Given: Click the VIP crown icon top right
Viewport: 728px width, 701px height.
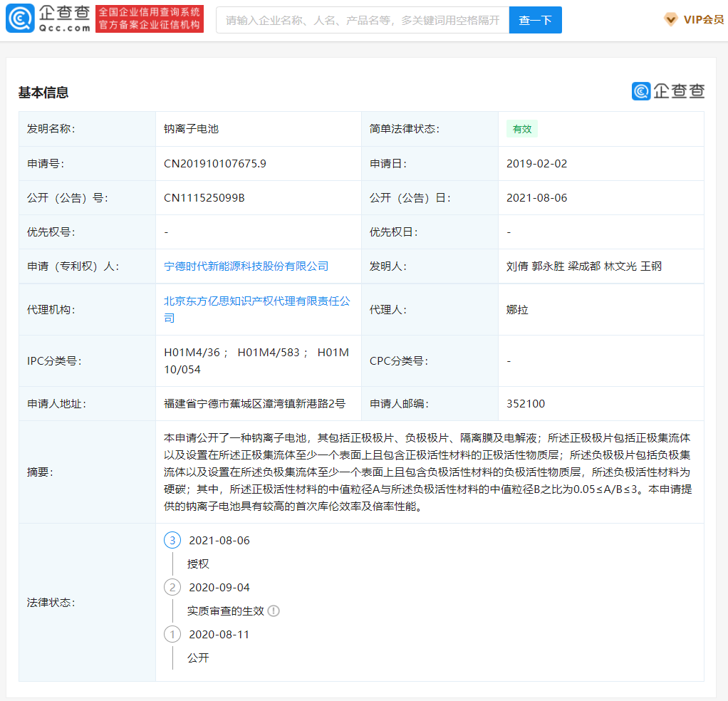Looking at the screenshot, I should (x=670, y=19).
